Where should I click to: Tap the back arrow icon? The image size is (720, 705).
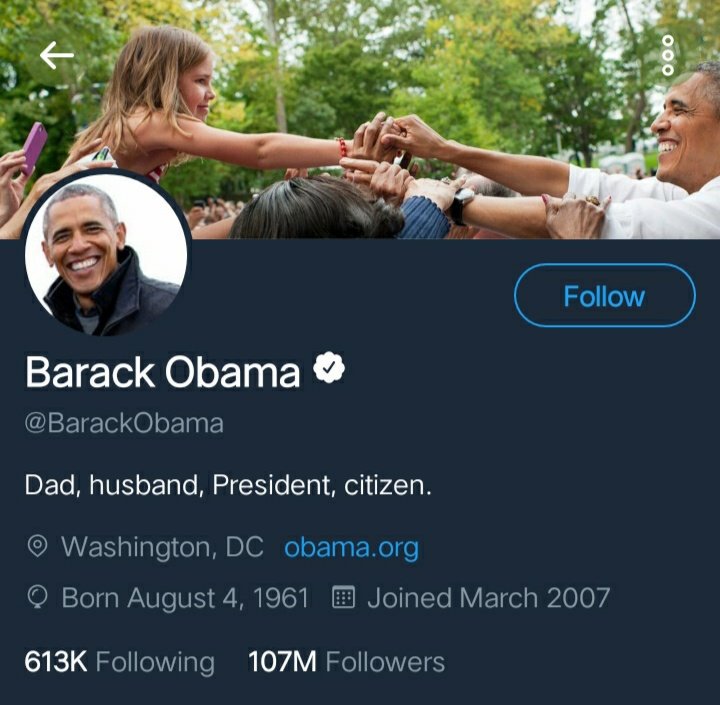tap(56, 55)
